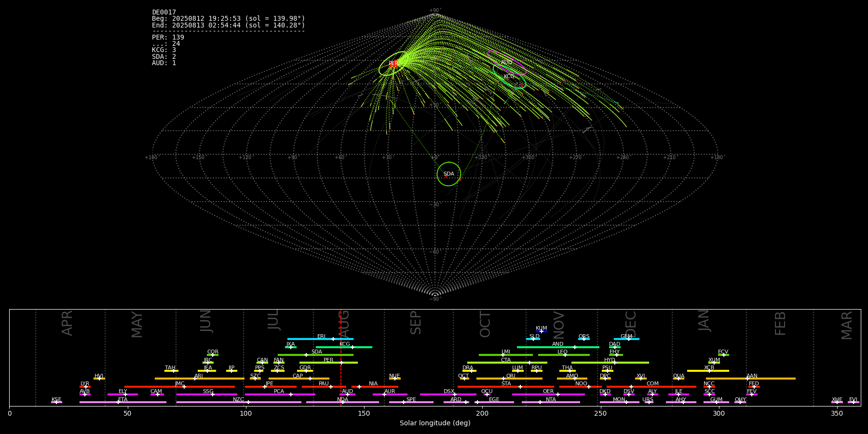The width and height of the screenshot is (868, 434).
Task: Click the AND green bar in the timeline
Action: [558, 347]
